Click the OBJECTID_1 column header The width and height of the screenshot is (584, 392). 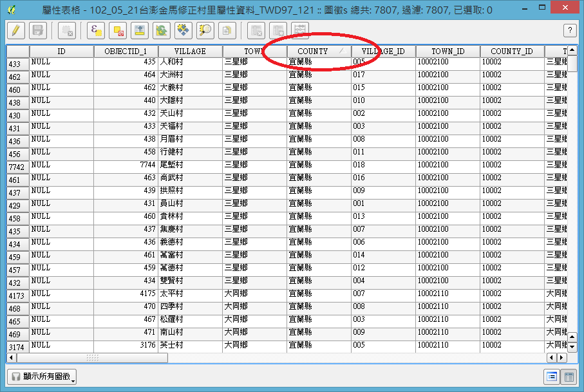[126, 51]
